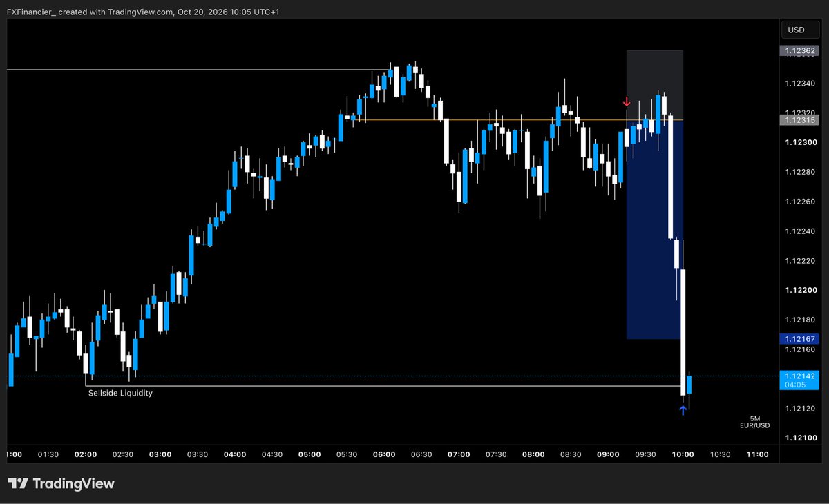
Task: Click the 1.12167 target price tag
Action: coord(799,339)
